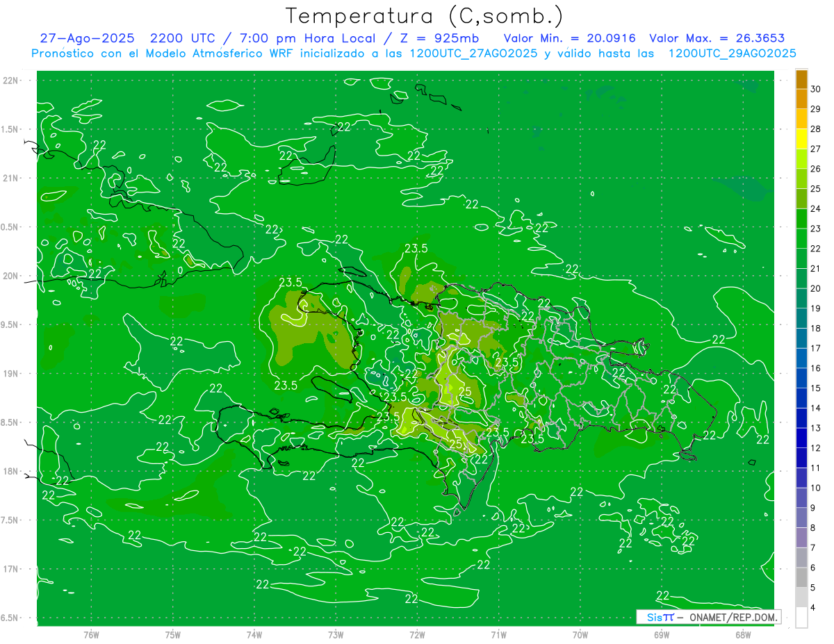
Task: Click the 73W longitude axis label
Action: click(x=336, y=635)
